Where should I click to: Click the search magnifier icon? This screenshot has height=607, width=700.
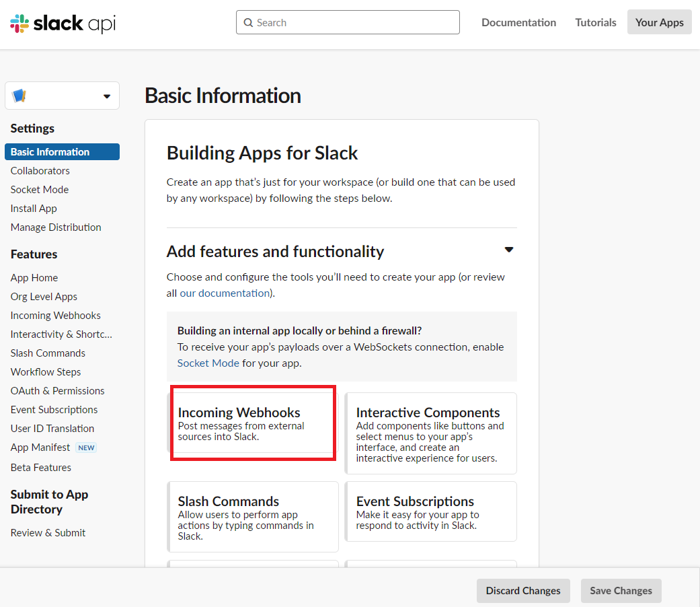pyautogui.click(x=248, y=23)
